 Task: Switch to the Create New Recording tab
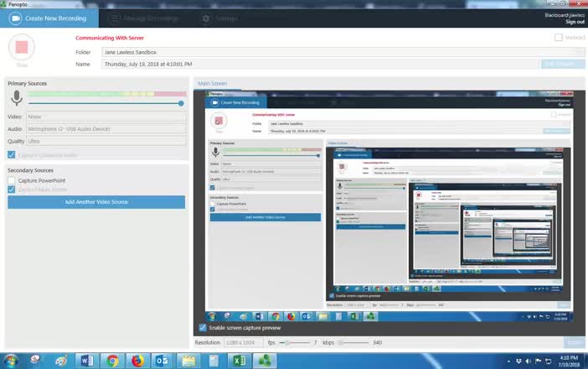pos(50,18)
